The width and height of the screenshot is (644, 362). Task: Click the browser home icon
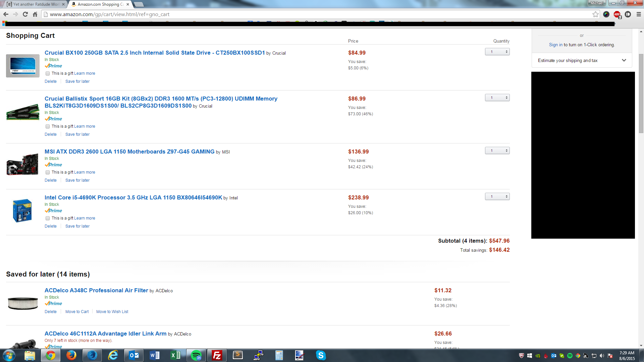pos(35,14)
